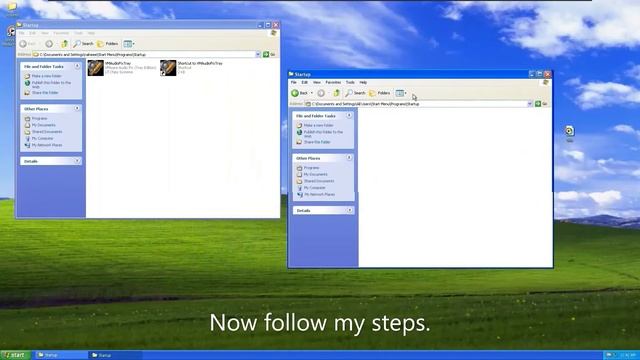640x360 pixels.
Task: Select first Startup taskbar button
Action: [x=61, y=355]
